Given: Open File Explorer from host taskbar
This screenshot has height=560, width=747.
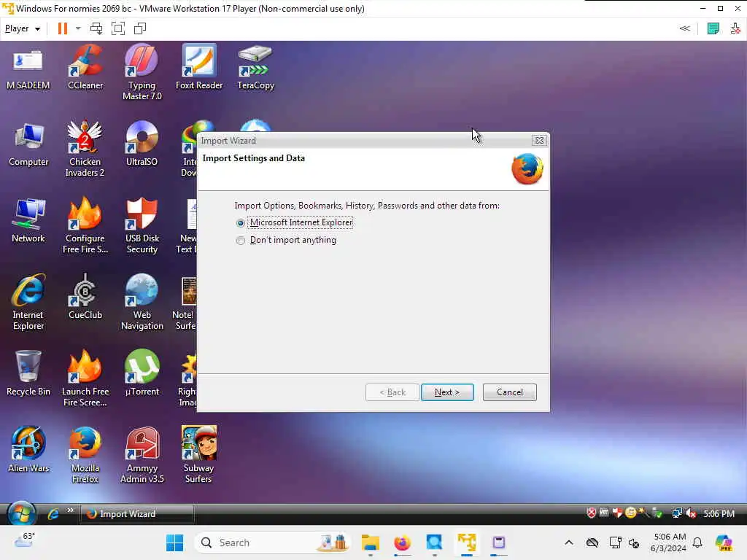Looking at the screenshot, I should 370,542.
